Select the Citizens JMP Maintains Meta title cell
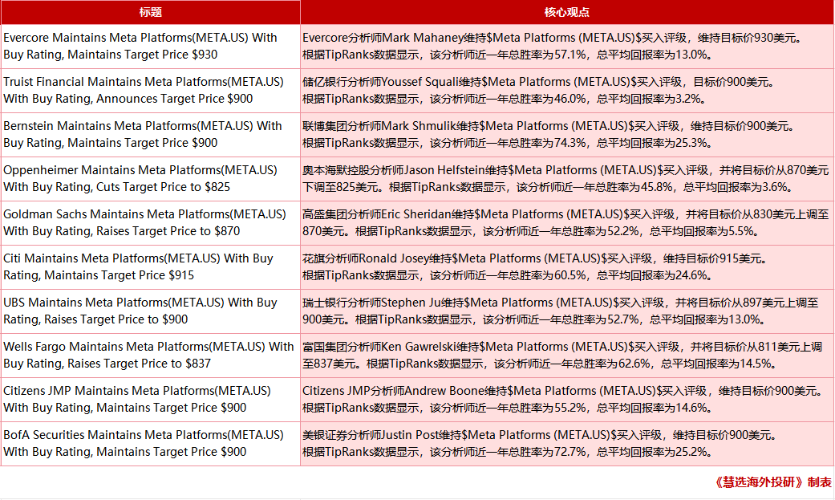 pyautogui.click(x=151, y=400)
